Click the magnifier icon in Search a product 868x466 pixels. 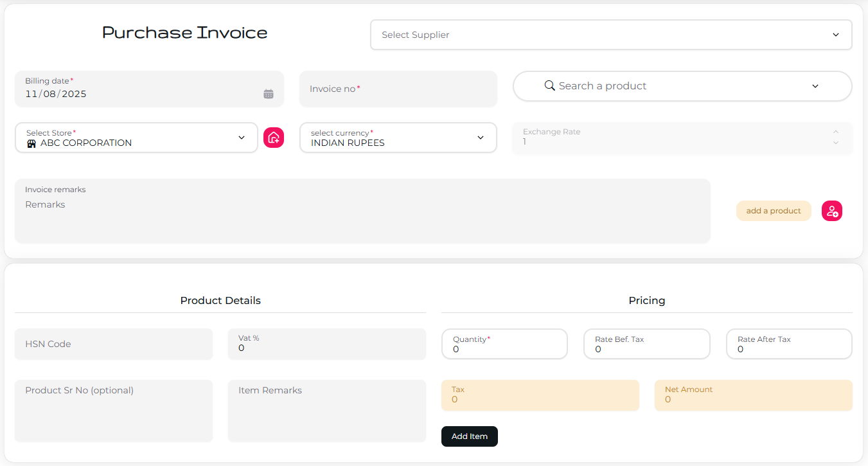tap(549, 85)
